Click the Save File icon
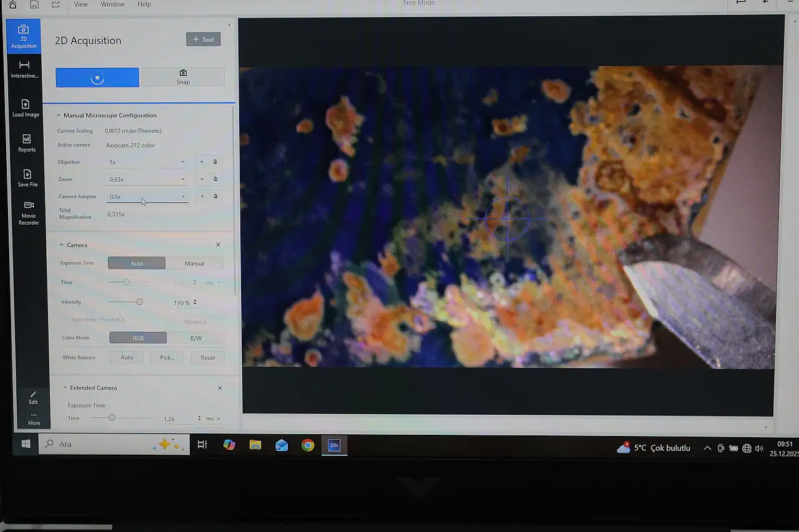Screen dimensions: 799x532 (27, 178)
